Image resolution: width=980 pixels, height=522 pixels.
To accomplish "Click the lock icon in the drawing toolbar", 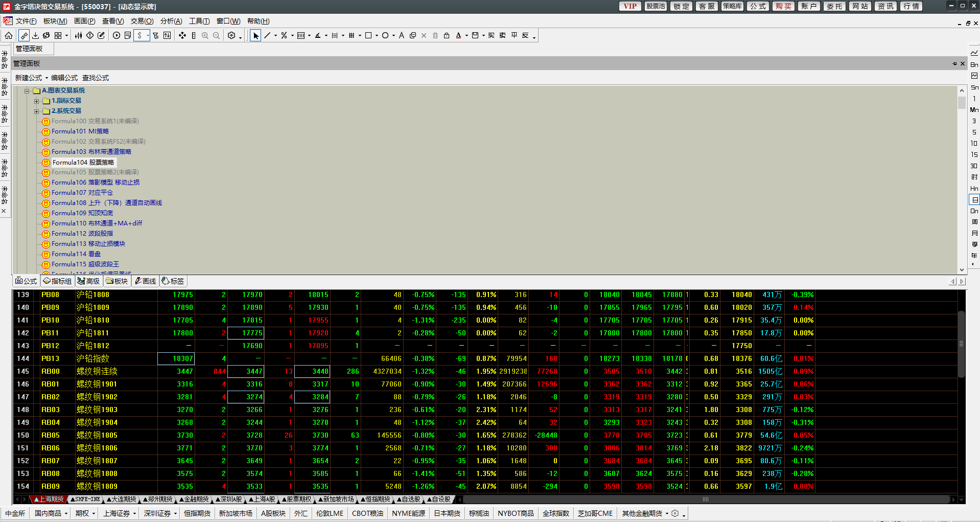I will pos(447,35).
